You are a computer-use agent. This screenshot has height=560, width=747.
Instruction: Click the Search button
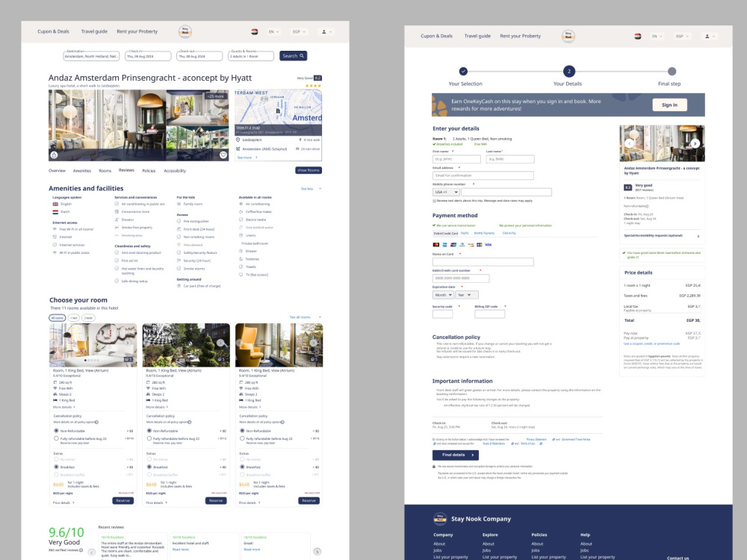tap(293, 56)
